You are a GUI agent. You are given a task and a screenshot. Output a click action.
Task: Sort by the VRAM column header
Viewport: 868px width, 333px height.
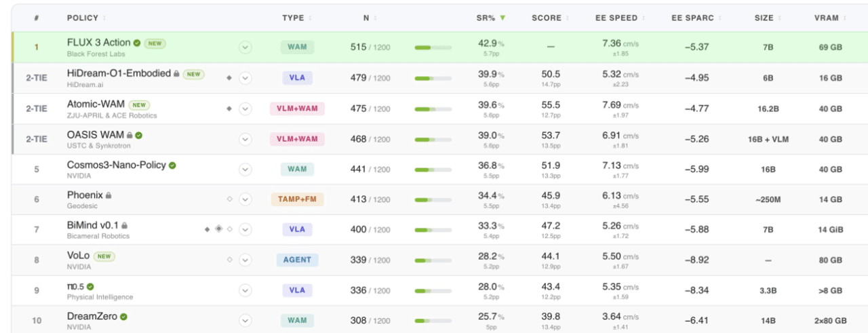coord(830,18)
